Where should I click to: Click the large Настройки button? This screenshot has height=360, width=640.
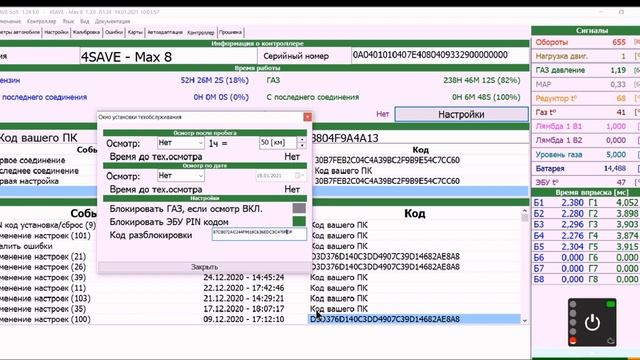click(x=461, y=114)
